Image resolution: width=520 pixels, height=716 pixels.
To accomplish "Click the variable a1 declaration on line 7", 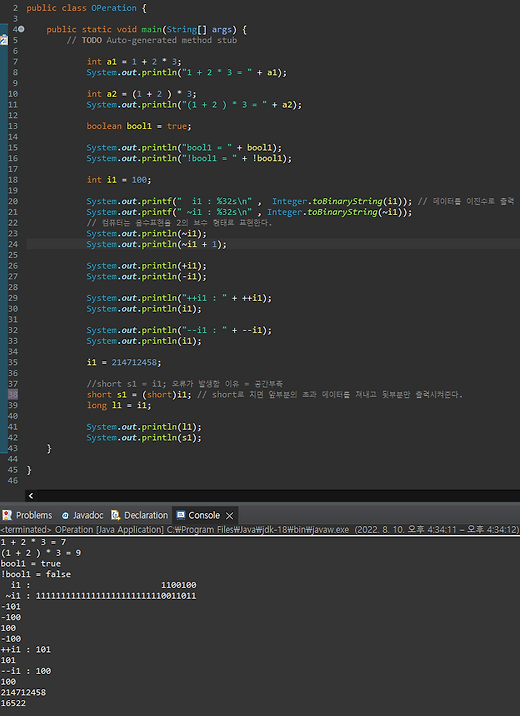I will (x=111, y=62).
